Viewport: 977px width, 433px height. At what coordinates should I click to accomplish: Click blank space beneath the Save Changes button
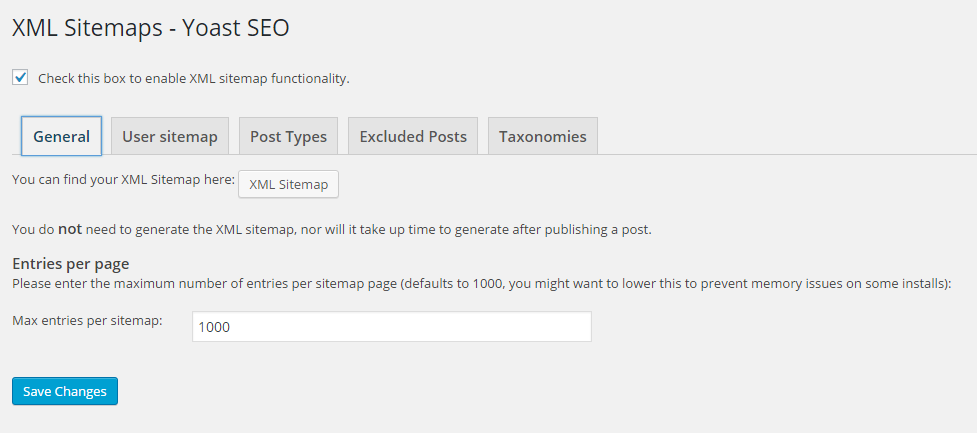click(65, 420)
